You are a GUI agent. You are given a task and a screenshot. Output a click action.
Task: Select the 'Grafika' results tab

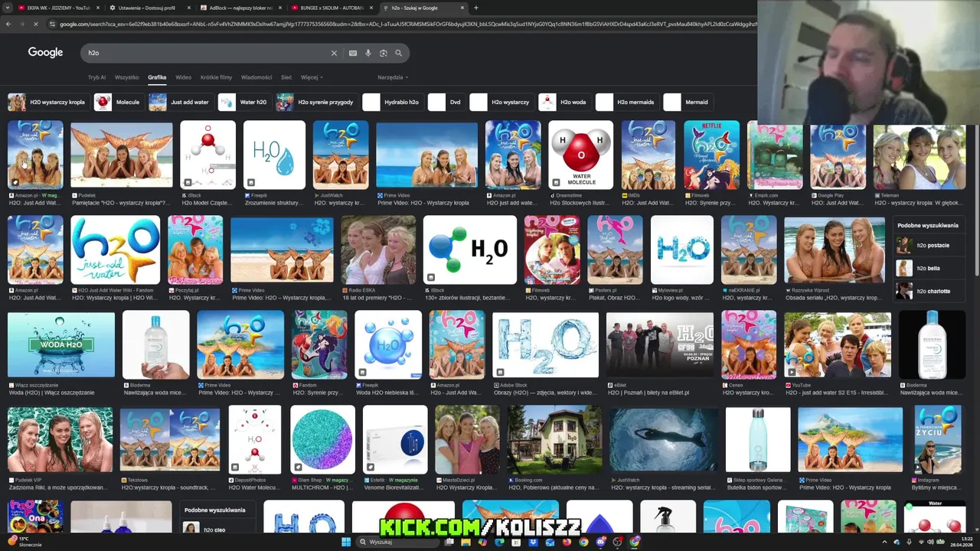[157, 77]
